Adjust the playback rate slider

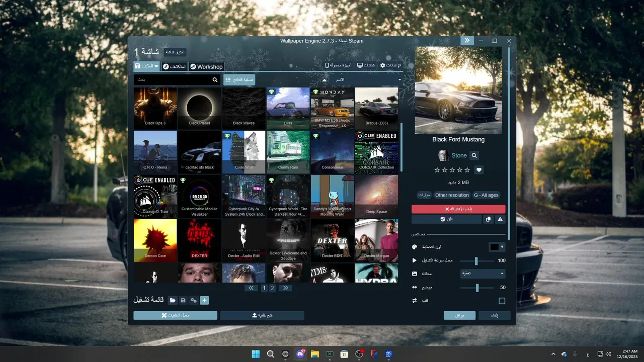(476, 260)
